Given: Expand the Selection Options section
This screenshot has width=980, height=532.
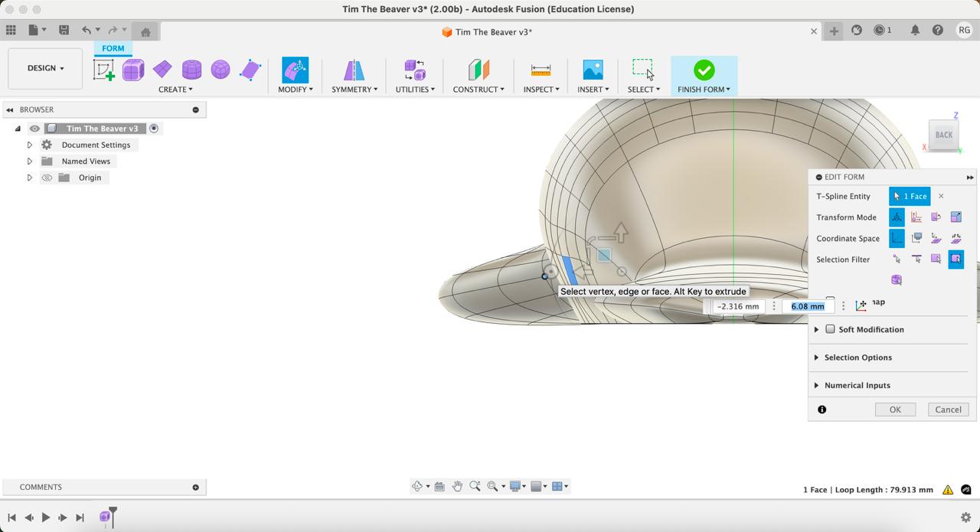Looking at the screenshot, I should [x=816, y=357].
